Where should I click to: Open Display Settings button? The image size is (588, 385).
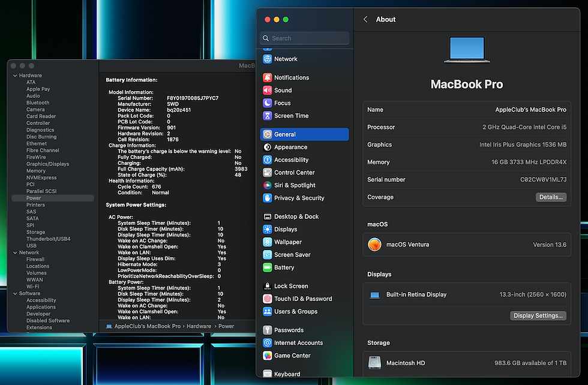click(538, 315)
